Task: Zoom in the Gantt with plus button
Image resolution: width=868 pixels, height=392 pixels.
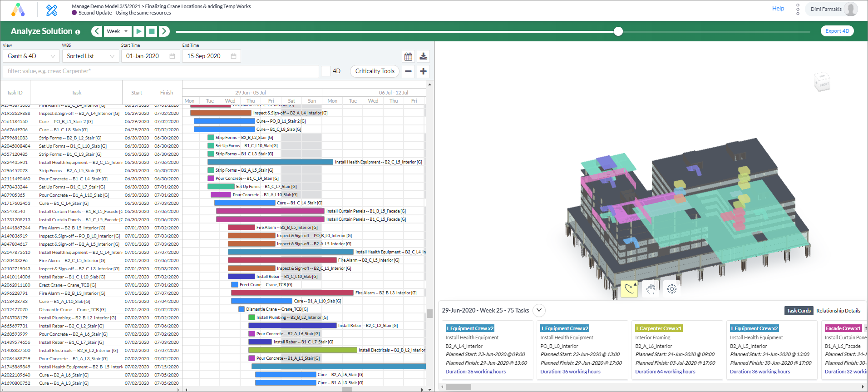Action: pyautogui.click(x=423, y=71)
